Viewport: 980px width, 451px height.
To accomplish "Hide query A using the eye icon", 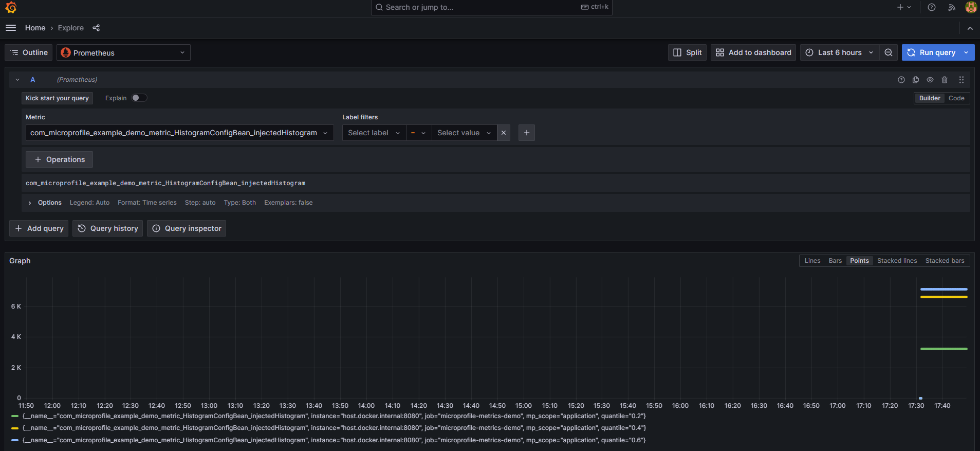I will (930, 80).
